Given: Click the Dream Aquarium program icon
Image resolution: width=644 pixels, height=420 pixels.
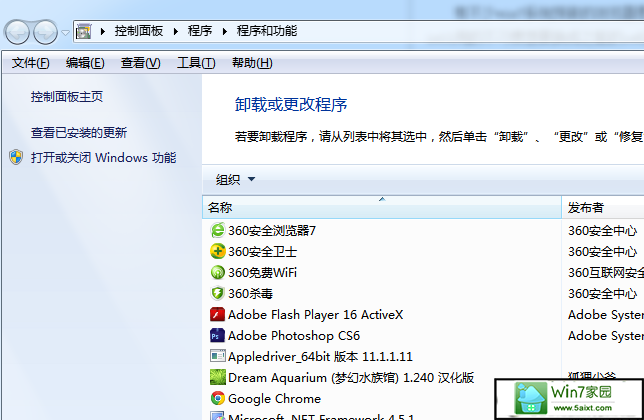Looking at the screenshot, I should (x=218, y=377).
